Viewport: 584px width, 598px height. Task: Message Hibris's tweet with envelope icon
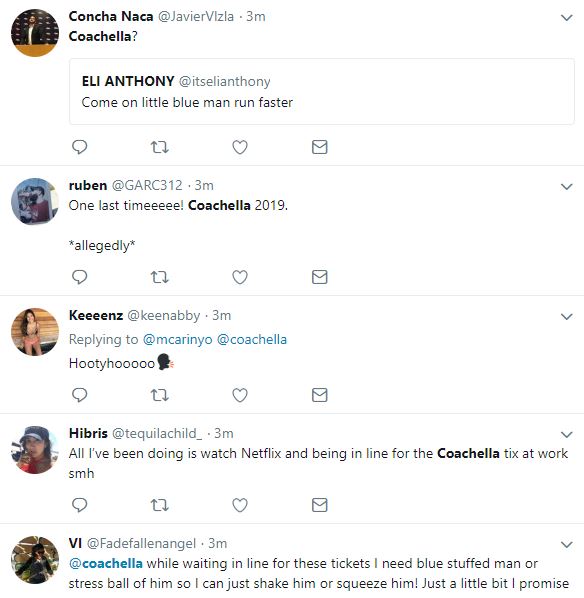[320, 505]
